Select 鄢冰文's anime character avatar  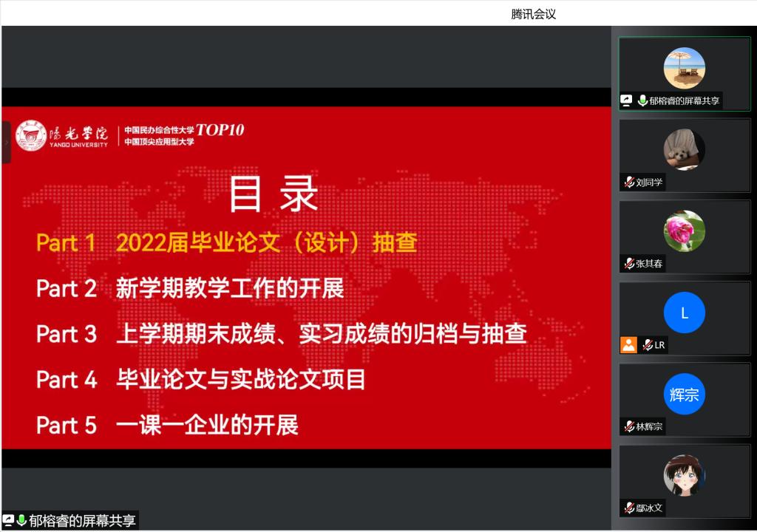[x=684, y=475]
